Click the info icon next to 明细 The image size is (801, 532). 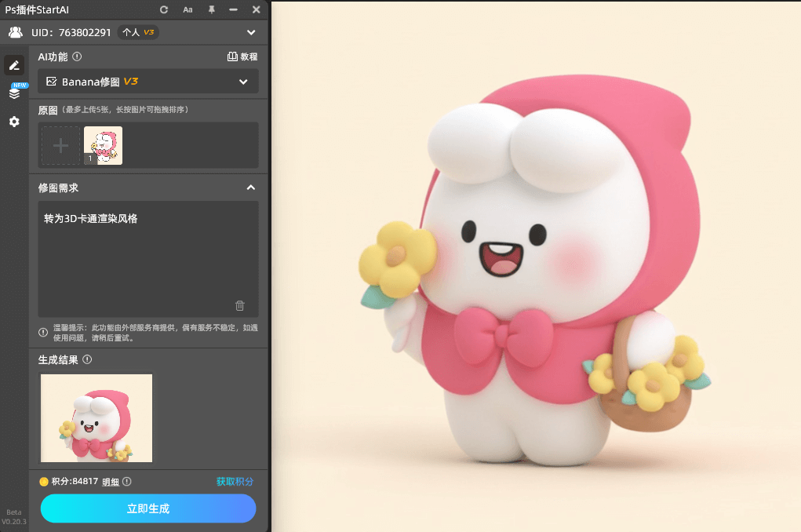(126, 481)
